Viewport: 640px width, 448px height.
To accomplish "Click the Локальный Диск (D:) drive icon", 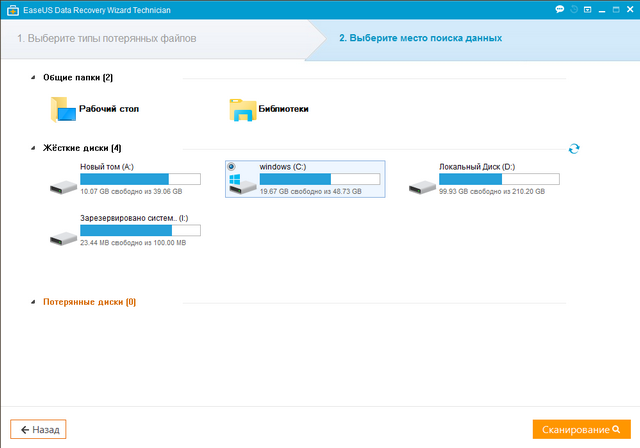I will [422, 187].
